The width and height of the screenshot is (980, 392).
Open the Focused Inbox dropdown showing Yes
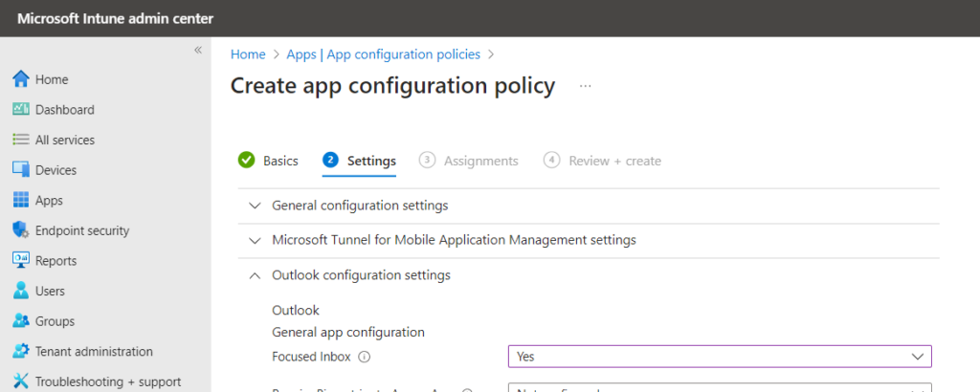720,357
